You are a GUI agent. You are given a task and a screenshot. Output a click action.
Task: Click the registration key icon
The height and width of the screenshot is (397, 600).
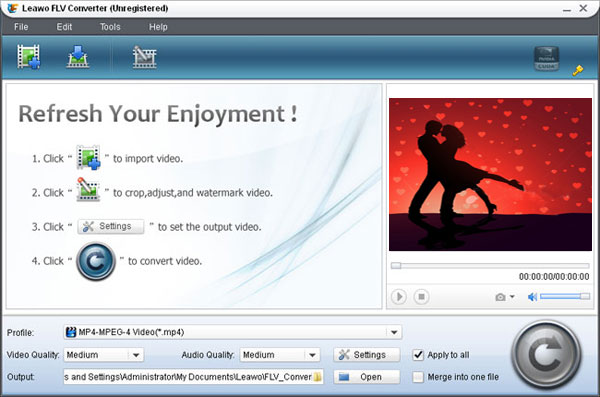point(578,70)
